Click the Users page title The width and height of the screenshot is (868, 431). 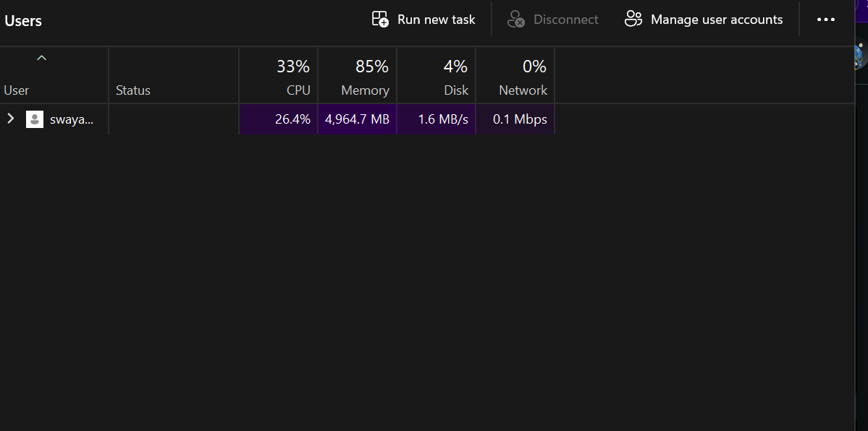pyautogui.click(x=23, y=21)
